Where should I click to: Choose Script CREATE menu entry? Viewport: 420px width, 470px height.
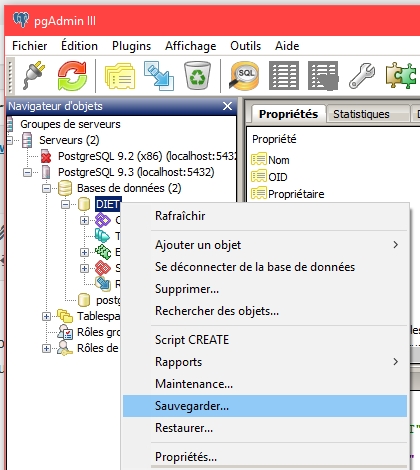(x=265, y=340)
